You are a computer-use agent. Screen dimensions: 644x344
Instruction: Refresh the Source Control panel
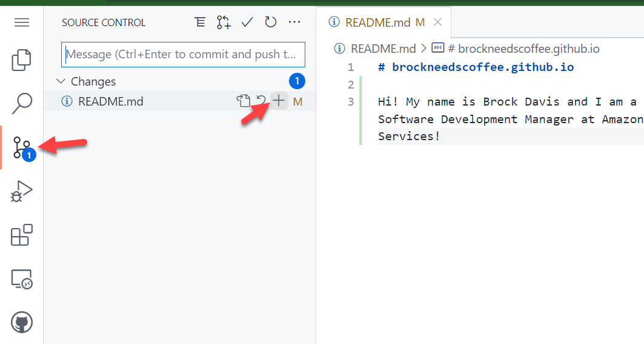[271, 22]
